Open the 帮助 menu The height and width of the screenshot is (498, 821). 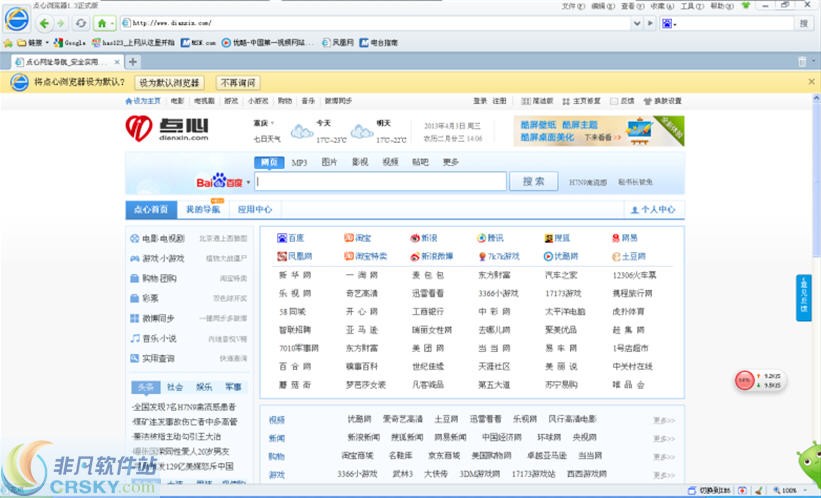click(722, 6)
